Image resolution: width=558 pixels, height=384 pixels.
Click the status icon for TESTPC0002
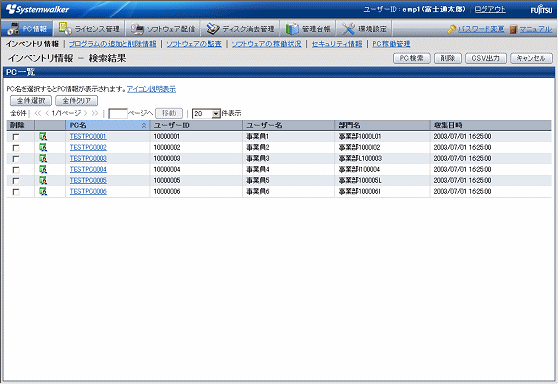point(43,147)
